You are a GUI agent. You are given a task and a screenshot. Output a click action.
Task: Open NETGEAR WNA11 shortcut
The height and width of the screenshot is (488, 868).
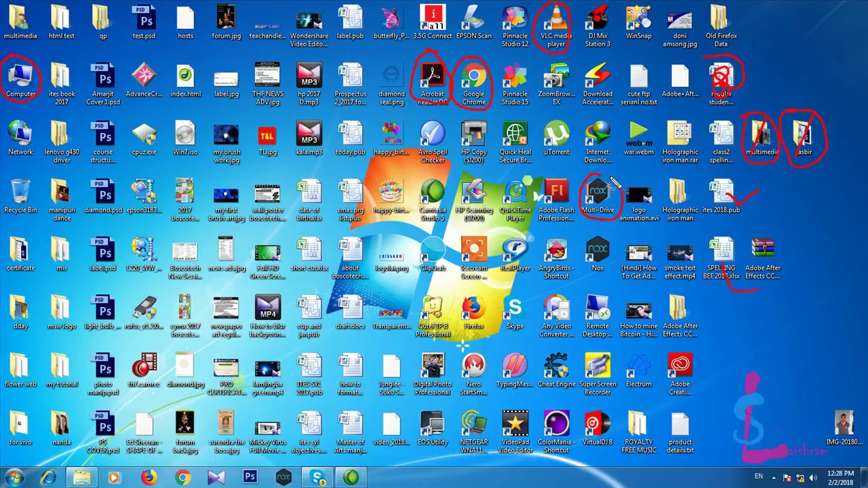pos(474,433)
